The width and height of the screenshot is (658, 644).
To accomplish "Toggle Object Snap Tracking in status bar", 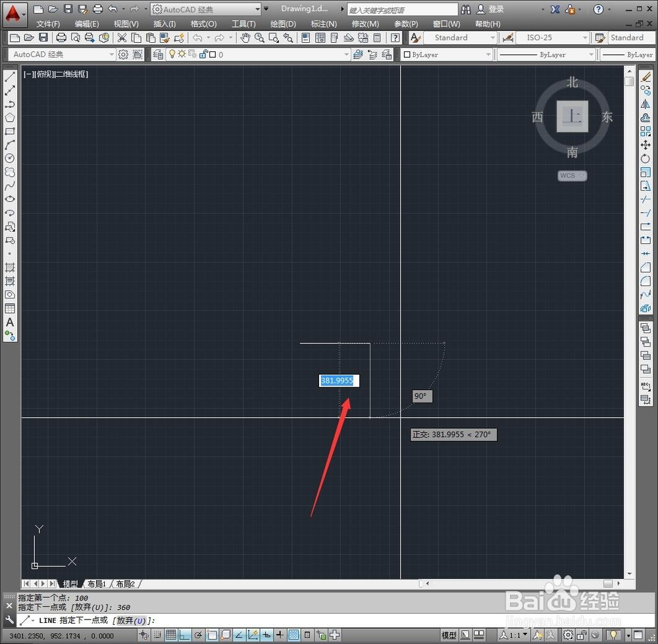I will point(240,635).
